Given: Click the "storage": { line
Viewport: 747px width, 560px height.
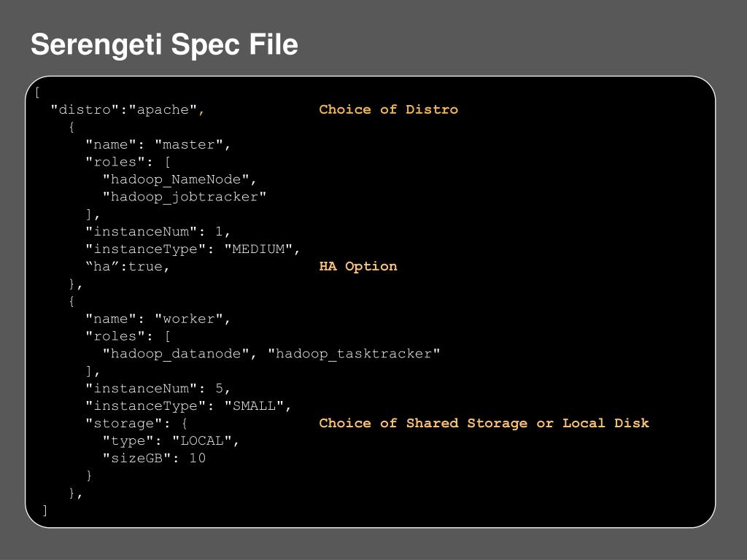Looking at the screenshot, I should click(136, 424).
